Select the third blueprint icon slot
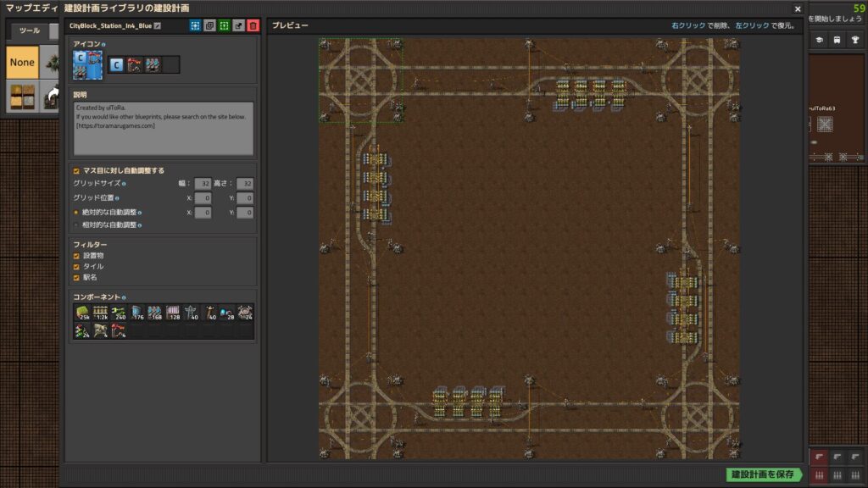The width and height of the screenshot is (868, 488). pos(153,64)
